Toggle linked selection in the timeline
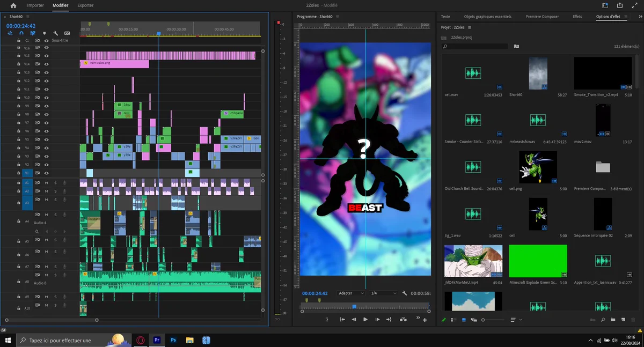The image size is (644, 347). [33, 33]
